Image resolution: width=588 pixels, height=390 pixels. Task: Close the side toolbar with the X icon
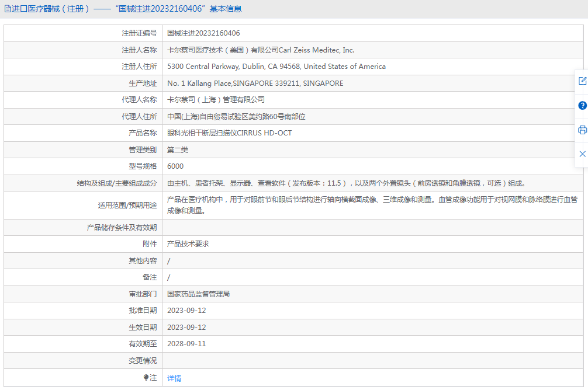(582, 154)
